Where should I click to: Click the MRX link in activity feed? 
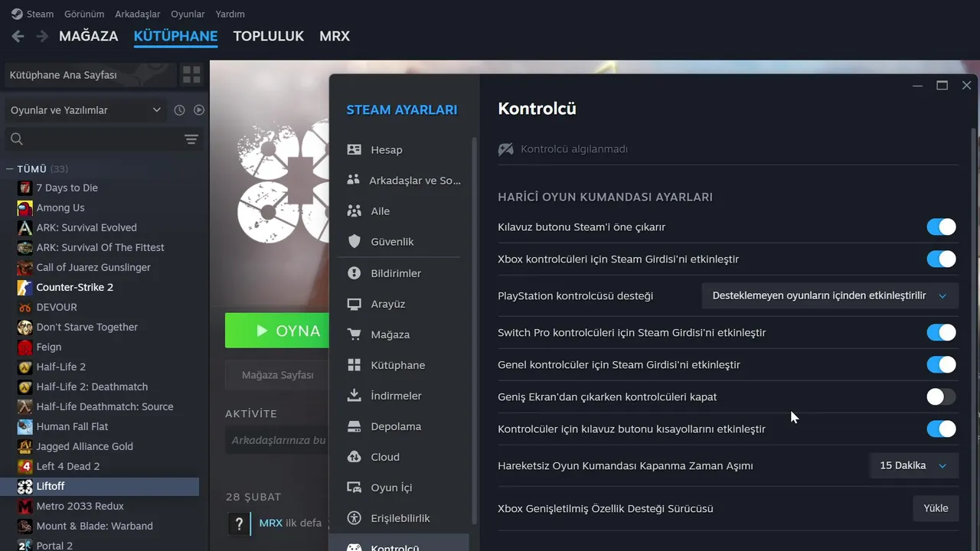[x=271, y=523]
